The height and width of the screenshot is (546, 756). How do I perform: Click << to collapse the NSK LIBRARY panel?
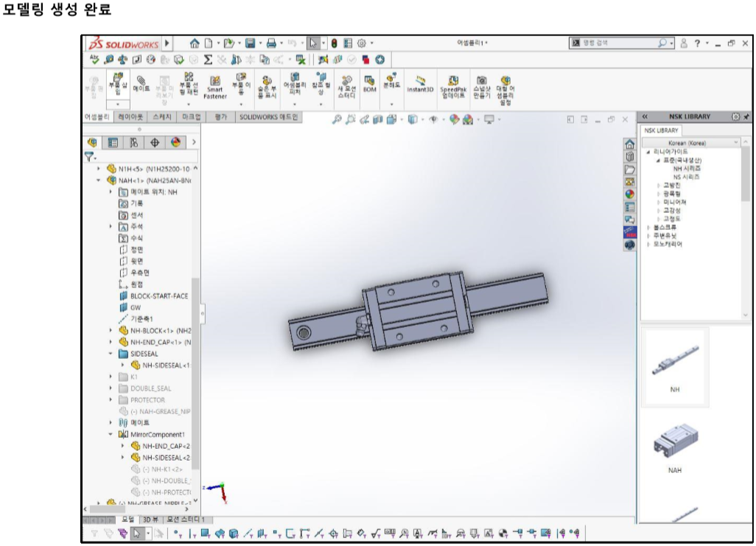pos(645,116)
